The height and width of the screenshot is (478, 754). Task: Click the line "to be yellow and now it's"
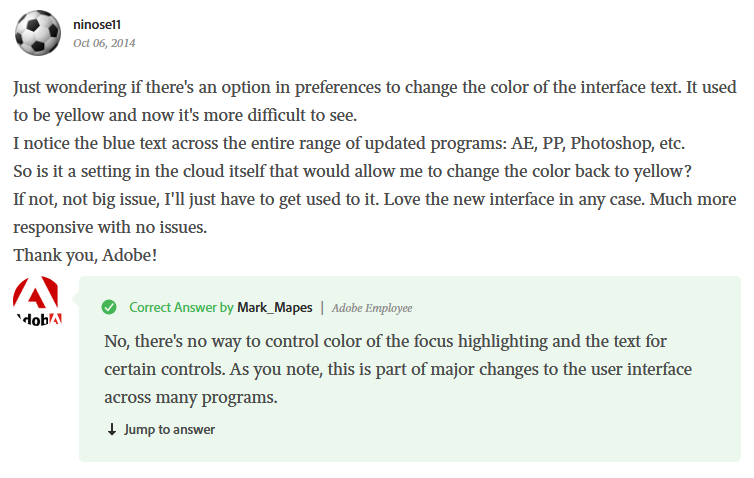[x=185, y=115]
